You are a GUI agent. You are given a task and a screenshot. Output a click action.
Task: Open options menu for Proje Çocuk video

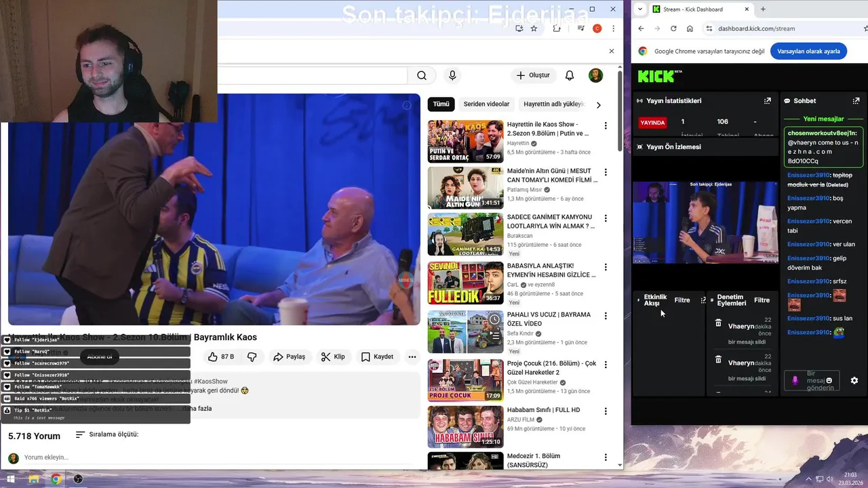click(606, 365)
